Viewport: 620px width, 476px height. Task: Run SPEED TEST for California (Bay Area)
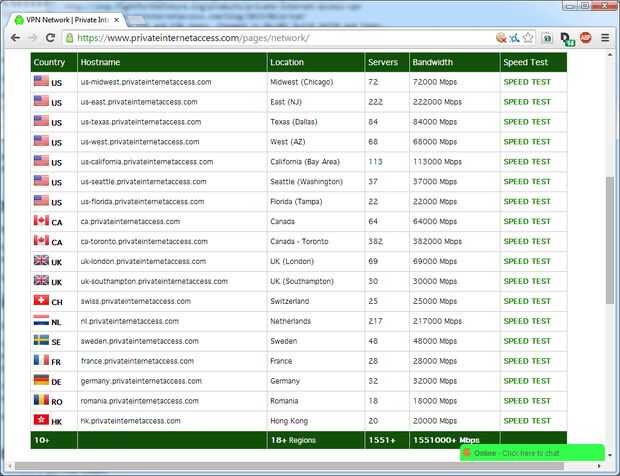527,162
